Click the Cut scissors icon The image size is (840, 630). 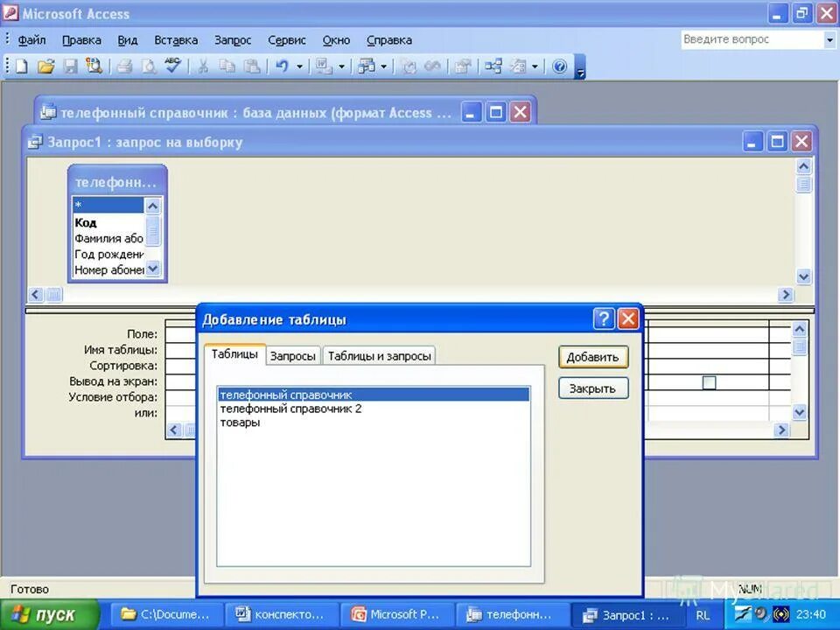pos(203,66)
